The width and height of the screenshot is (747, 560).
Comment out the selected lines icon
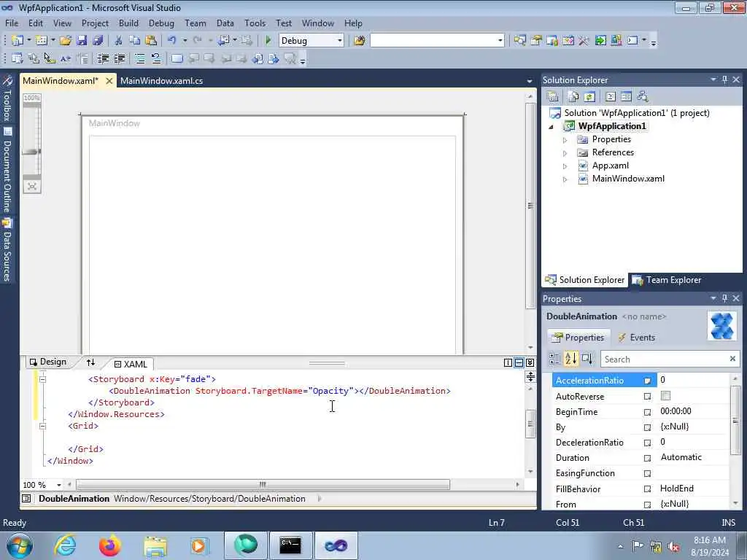point(140,58)
